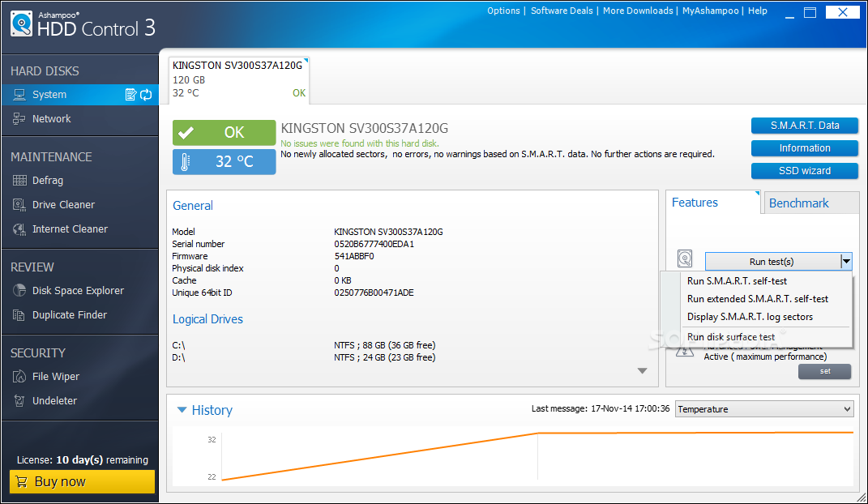Select Run S.M.A.R.T. self-test

tap(737, 281)
